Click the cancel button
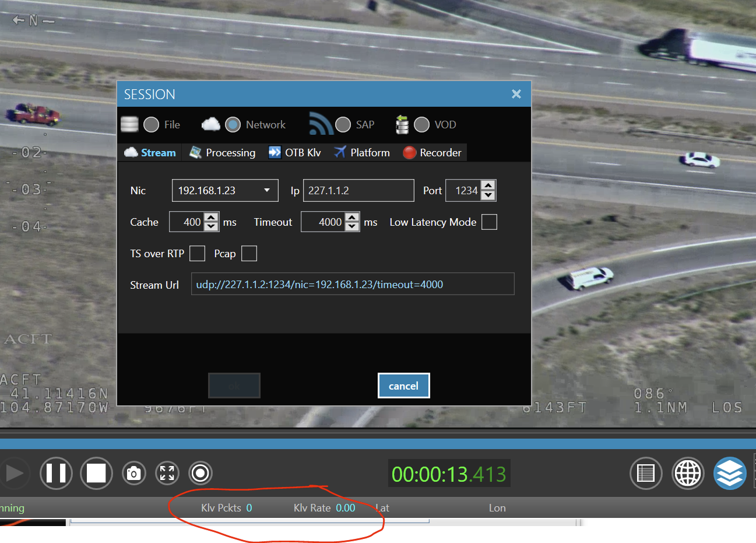 [x=403, y=386]
